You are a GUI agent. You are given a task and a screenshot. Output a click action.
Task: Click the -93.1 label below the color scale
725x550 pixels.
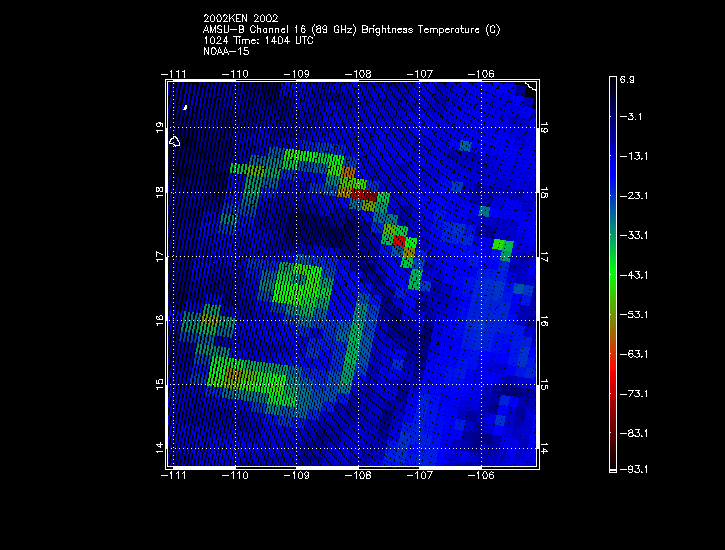(x=633, y=469)
